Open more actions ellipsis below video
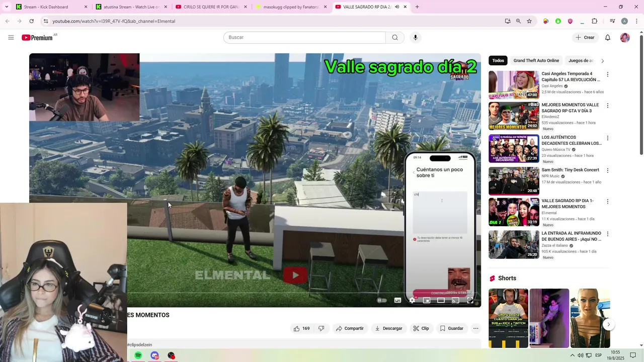Viewport: 644px width, 362px height. pos(475,328)
